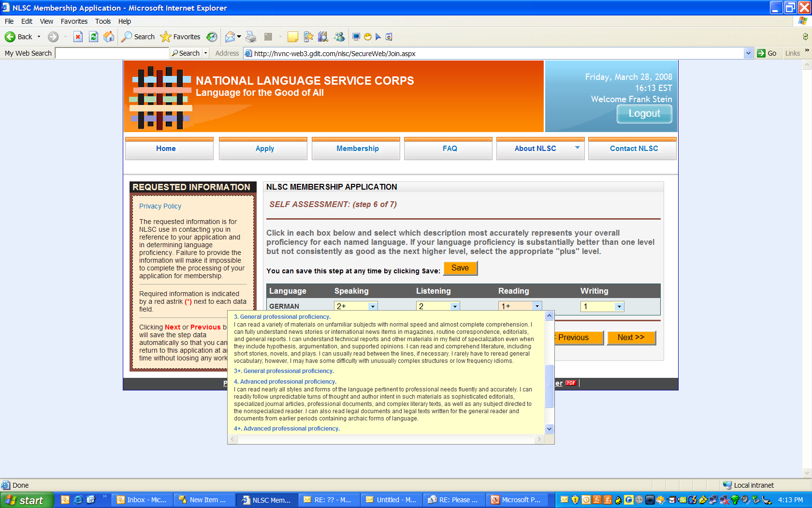The height and width of the screenshot is (508, 812).
Task: Print the page with printer icon
Action: pos(251,37)
